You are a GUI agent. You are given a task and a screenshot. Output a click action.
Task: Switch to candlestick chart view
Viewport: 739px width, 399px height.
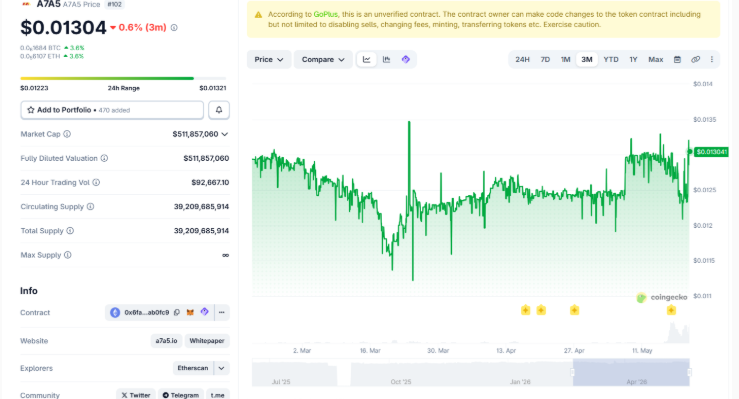pyautogui.click(x=386, y=59)
